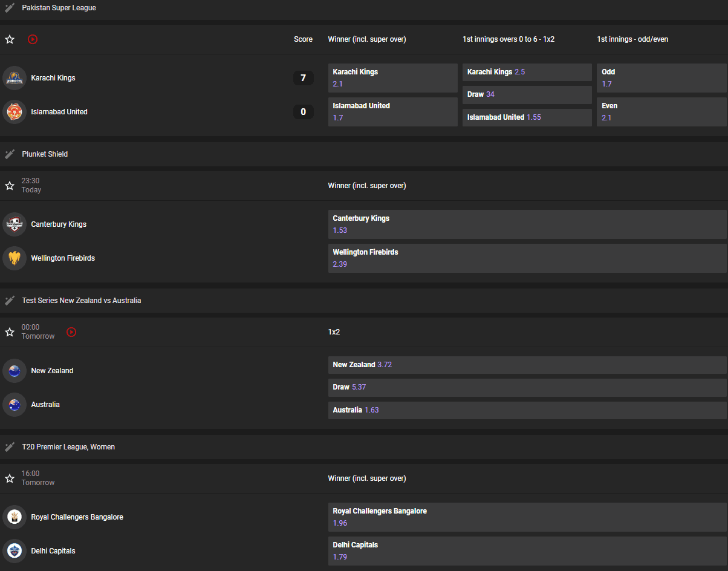Select Draw 34 in first innings market

coord(527,95)
